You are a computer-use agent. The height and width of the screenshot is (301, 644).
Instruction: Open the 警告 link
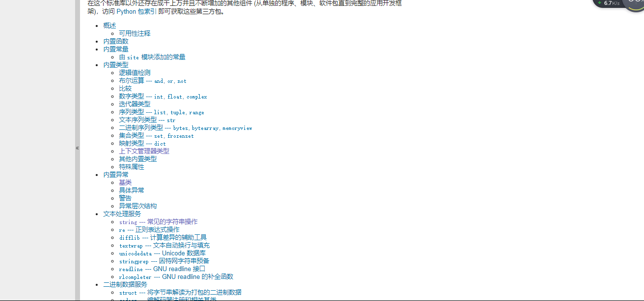pos(125,198)
